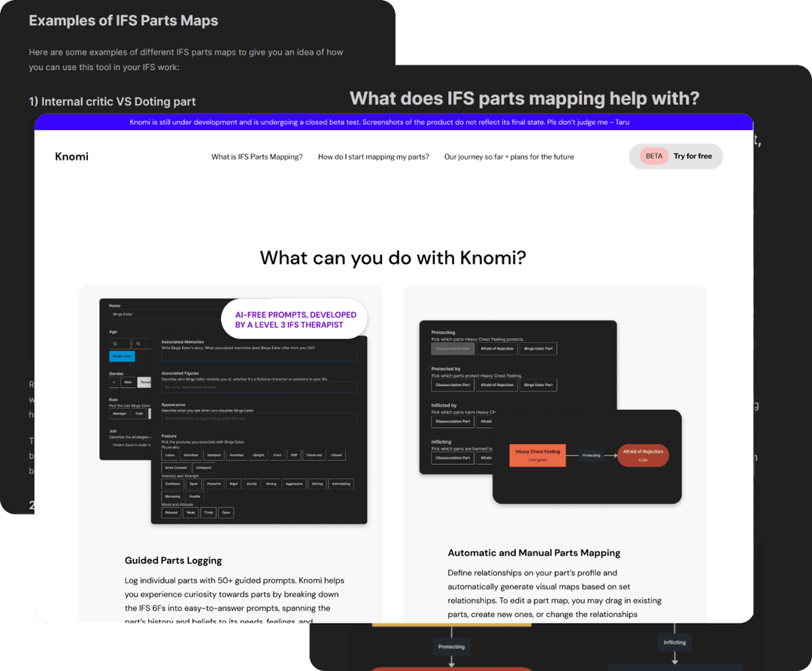Screen dimensions: 812x671
Task: Click the Protecting label on the map arrow
Action: (592, 455)
